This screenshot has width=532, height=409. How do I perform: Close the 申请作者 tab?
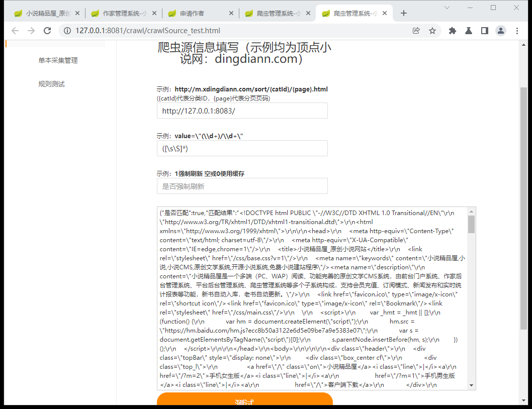(x=231, y=13)
